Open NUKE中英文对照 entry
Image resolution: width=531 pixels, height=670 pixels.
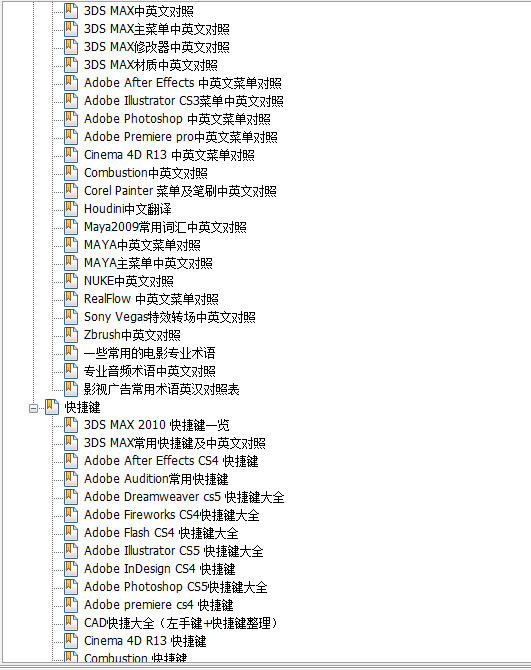129,281
